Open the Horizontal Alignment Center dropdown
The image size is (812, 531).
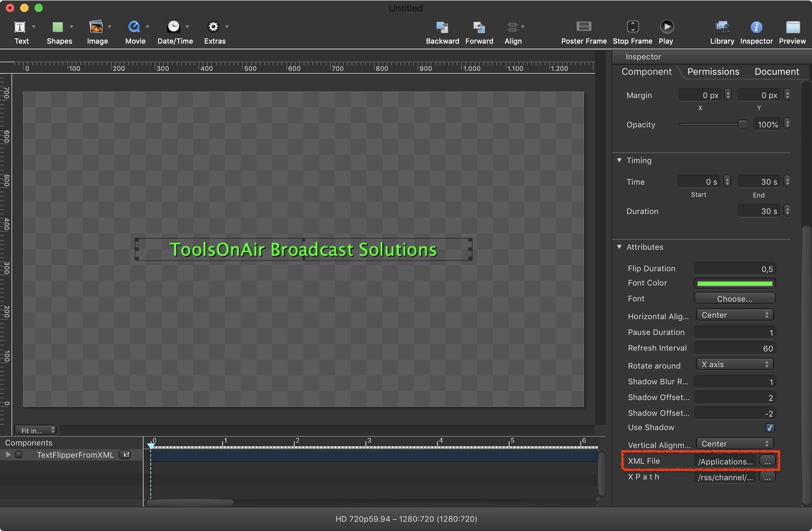735,315
